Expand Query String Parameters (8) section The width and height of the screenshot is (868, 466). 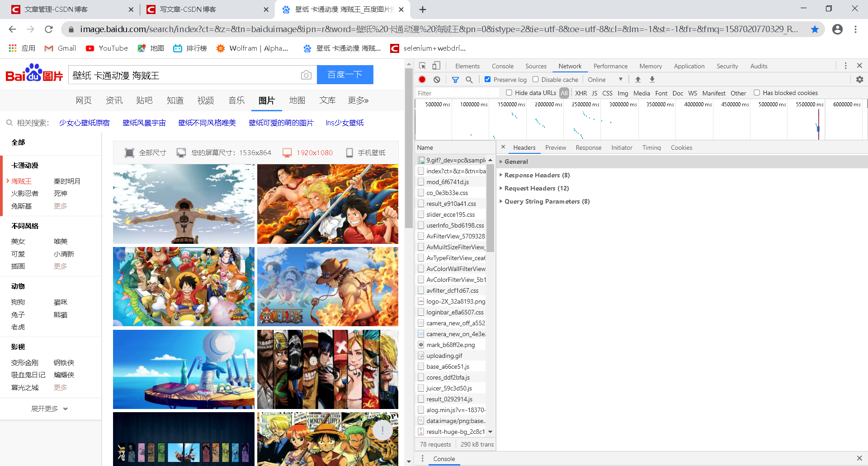[x=544, y=201]
